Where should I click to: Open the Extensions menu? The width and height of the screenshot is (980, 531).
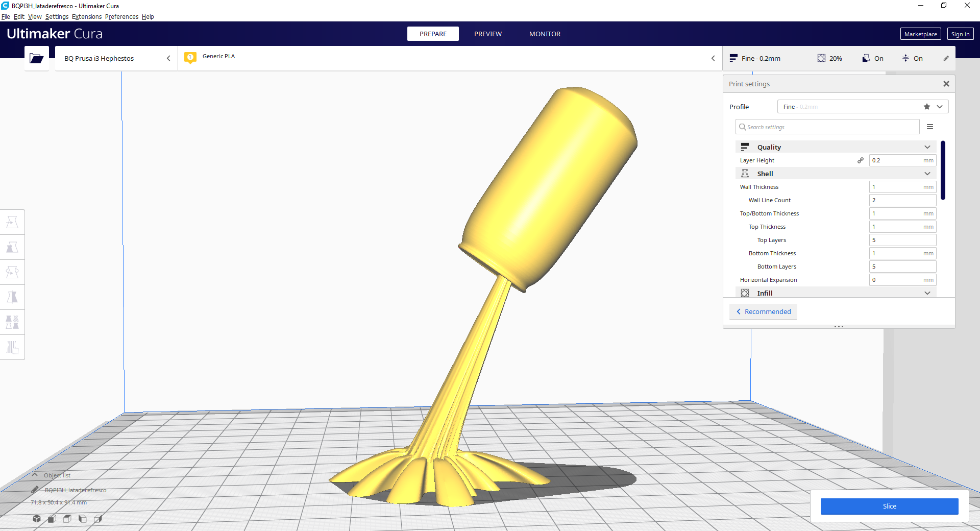click(86, 16)
